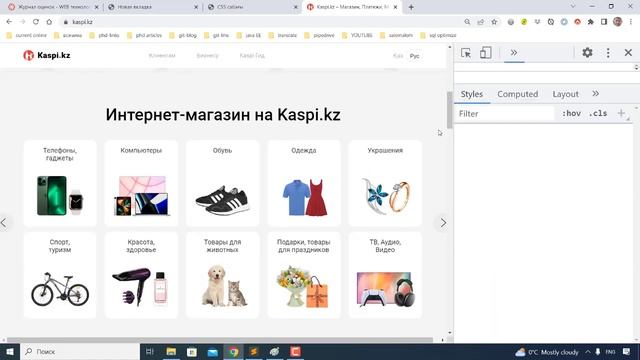Open the Клиентам header menu item

[162, 56]
